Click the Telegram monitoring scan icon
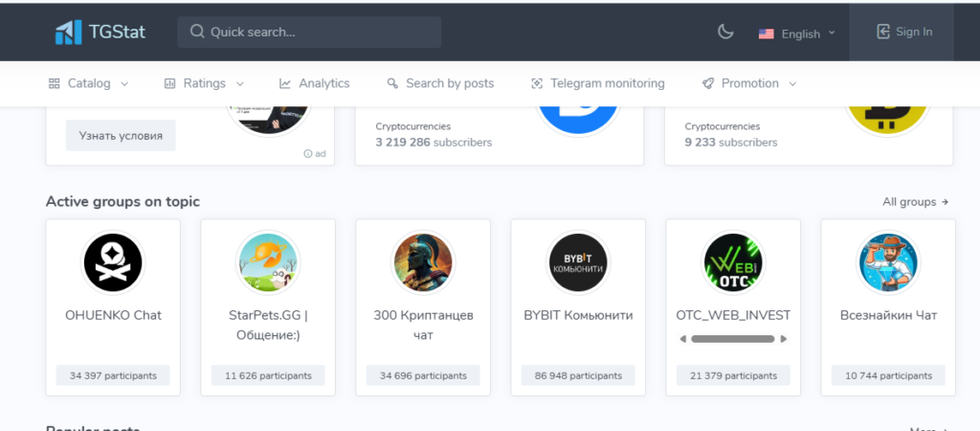980x431 pixels. [x=537, y=83]
